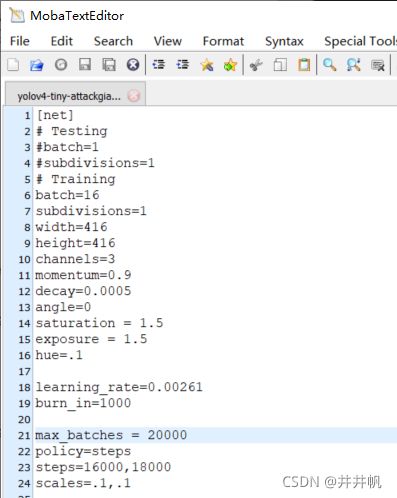Open the Syntax menu
Viewport: 397px width, 498px height.
pos(284,42)
